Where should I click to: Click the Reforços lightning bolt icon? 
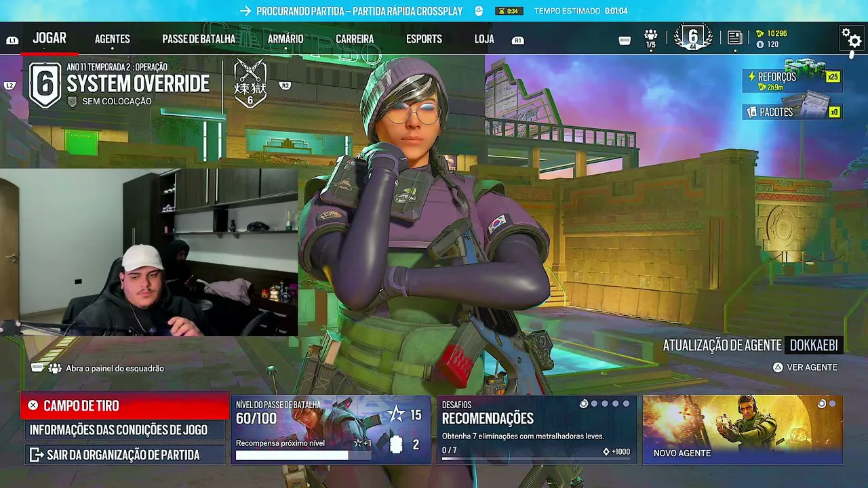coord(751,77)
